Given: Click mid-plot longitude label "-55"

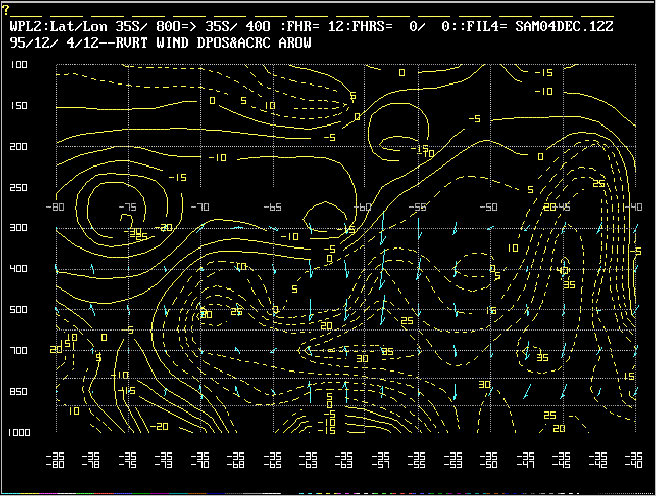Looking at the screenshot, I should (x=417, y=207).
